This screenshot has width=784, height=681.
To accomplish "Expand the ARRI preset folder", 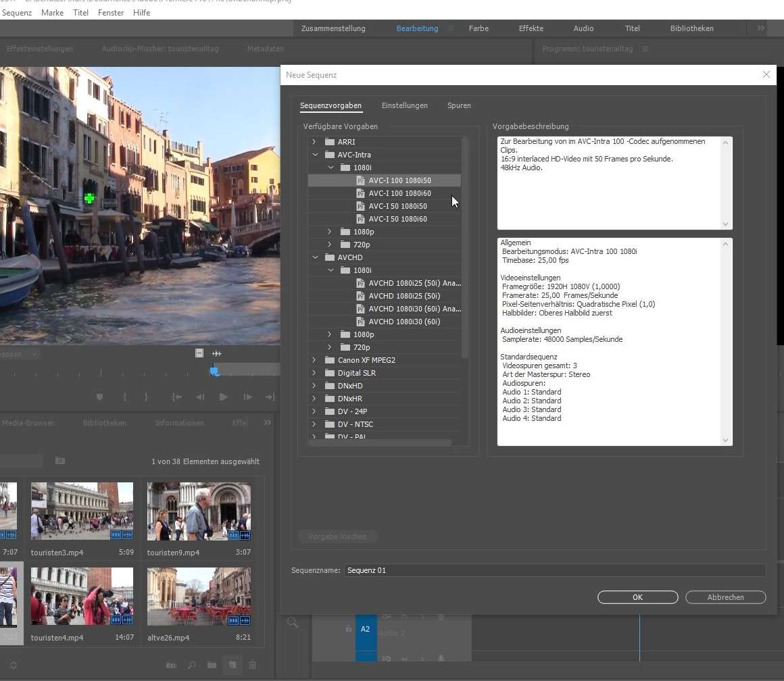I will pyautogui.click(x=314, y=142).
